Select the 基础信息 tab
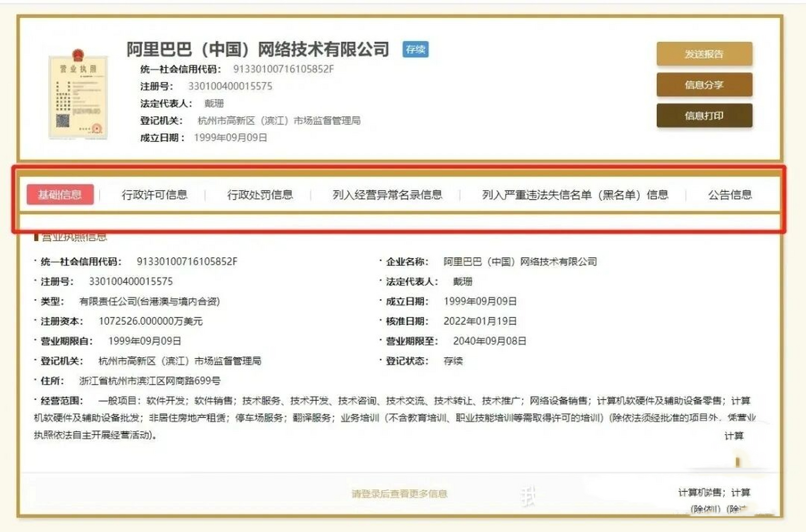Image resolution: width=806 pixels, height=532 pixels. [60, 195]
